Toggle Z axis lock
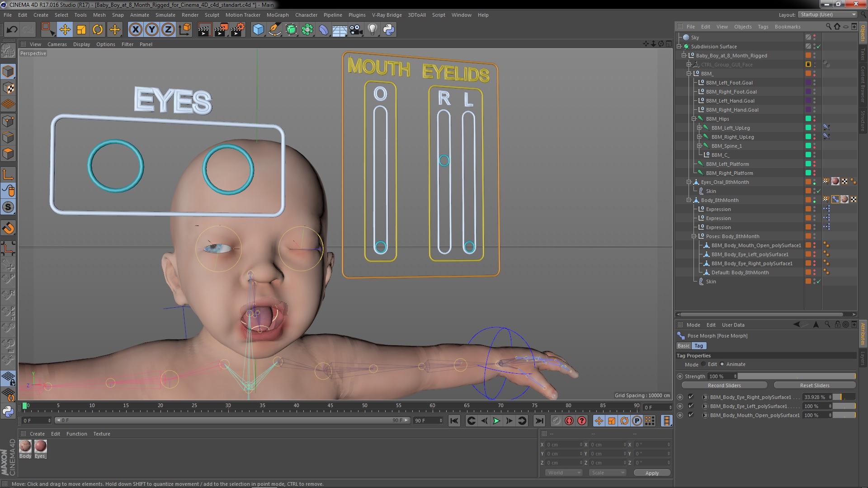This screenshot has height=488, width=868. [168, 30]
